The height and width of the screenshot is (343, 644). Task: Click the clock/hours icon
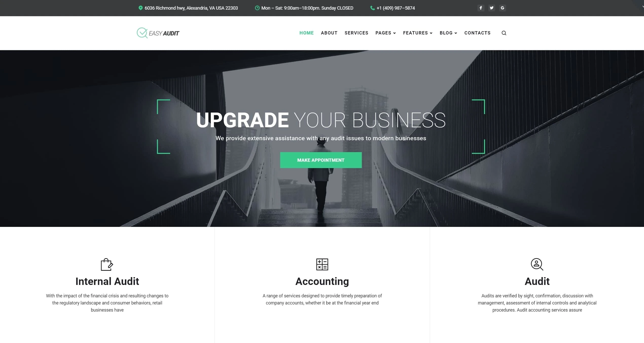[256, 8]
